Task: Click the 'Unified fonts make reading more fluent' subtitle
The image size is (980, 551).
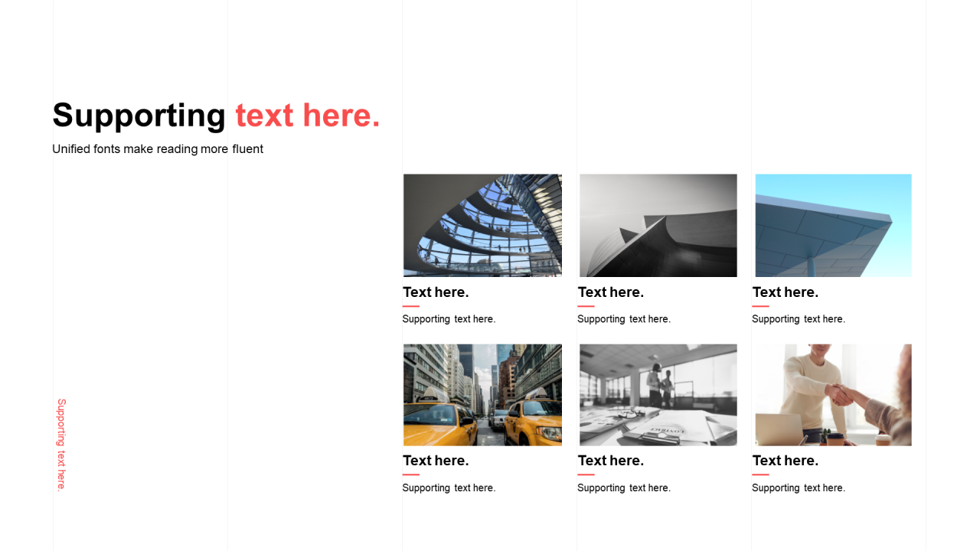Action: pos(158,149)
